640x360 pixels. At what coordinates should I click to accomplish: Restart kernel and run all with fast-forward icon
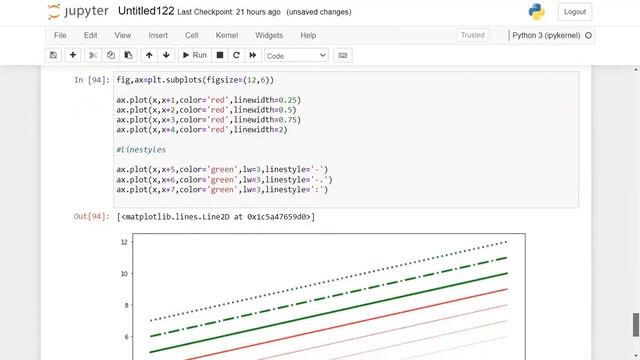pos(253,55)
